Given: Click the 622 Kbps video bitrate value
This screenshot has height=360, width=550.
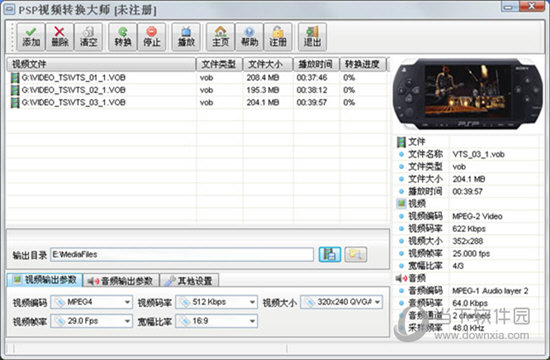Looking at the screenshot, I should [x=469, y=229].
